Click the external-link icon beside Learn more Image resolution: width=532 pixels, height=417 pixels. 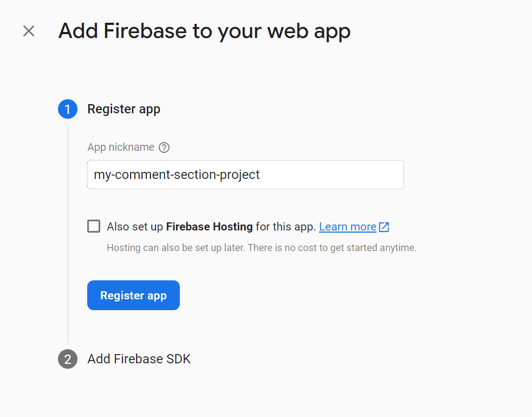[385, 226]
